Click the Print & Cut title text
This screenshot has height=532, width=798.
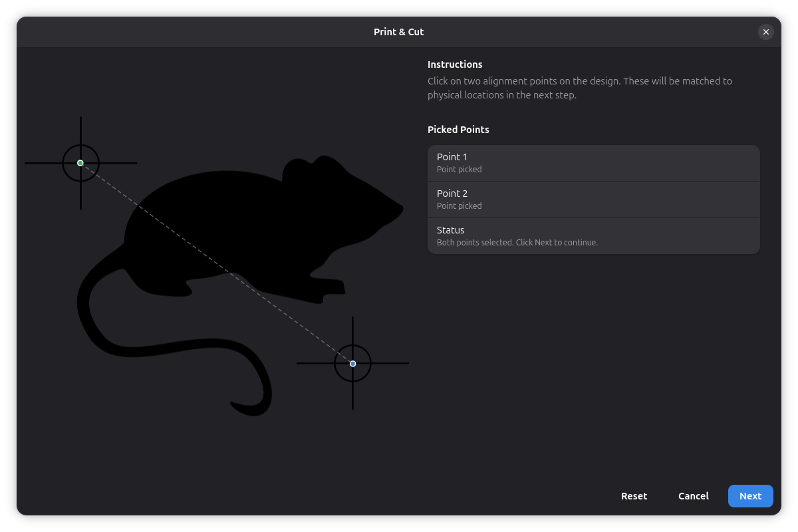[398, 32]
